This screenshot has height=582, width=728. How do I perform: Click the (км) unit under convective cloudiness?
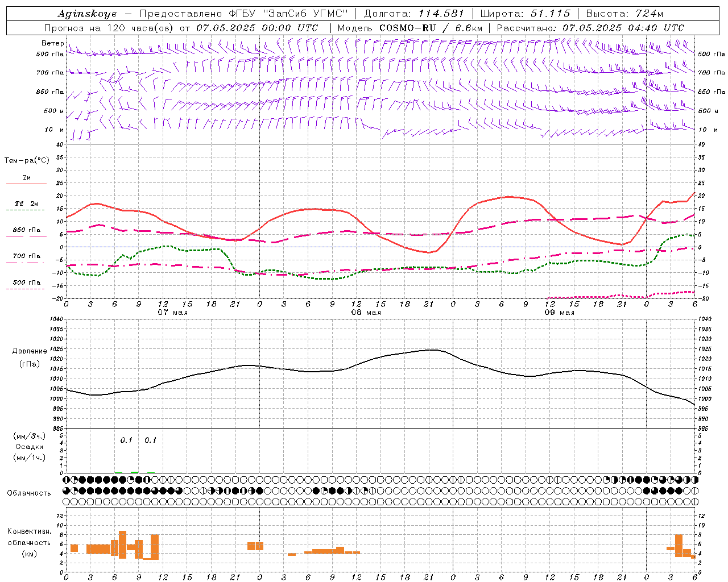click(29, 554)
